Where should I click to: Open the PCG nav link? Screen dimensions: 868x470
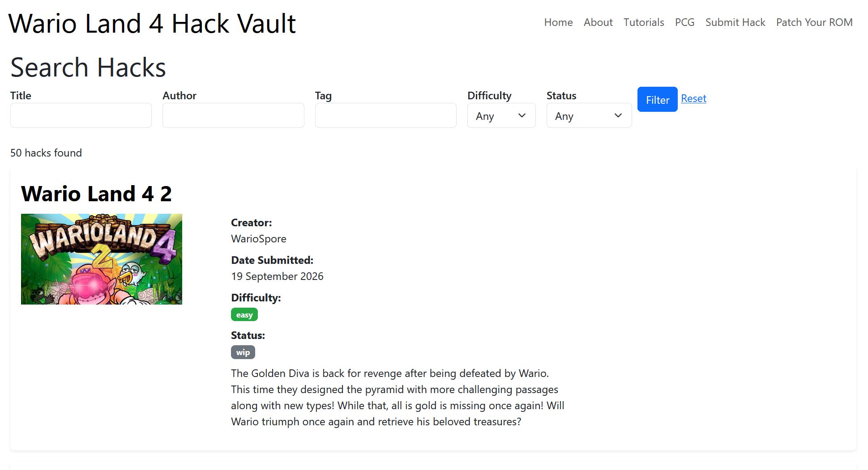click(x=684, y=22)
